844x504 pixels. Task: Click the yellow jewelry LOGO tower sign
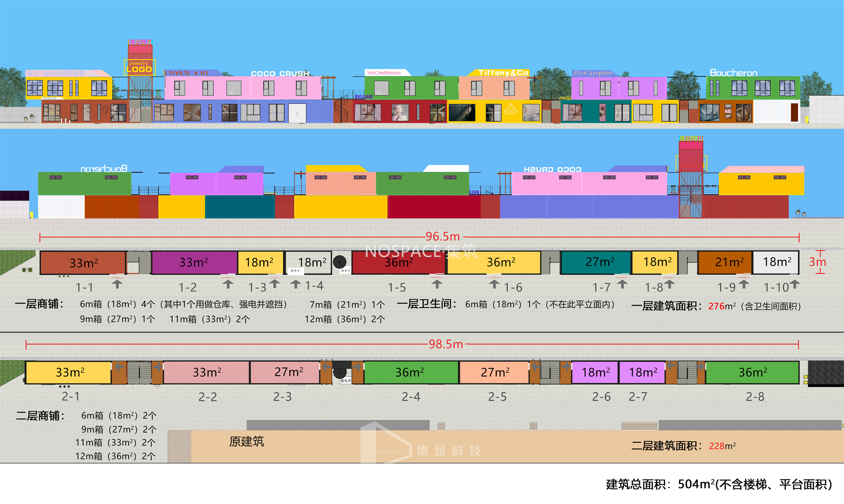pyautogui.click(x=139, y=67)
